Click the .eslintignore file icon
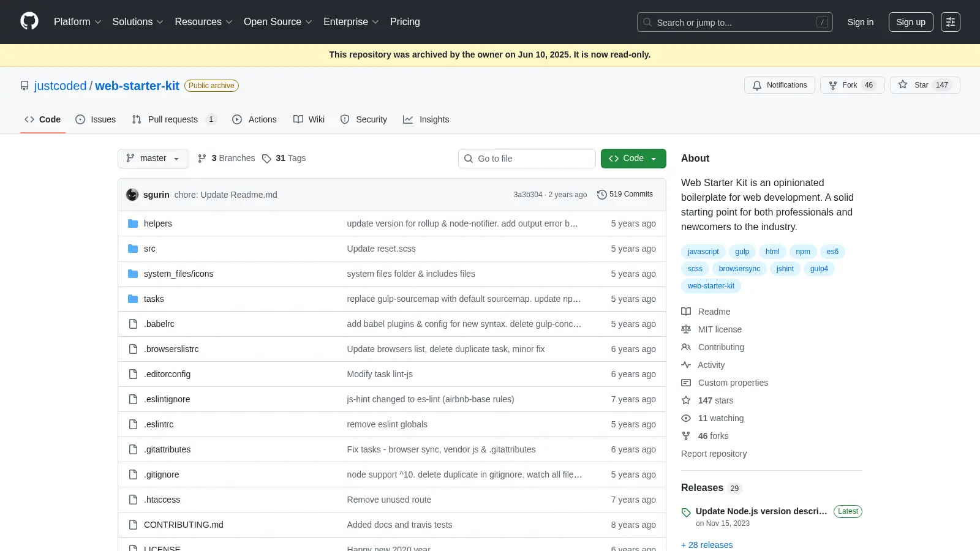The height and width of the screenshot is (551, 980). [x=133, y=399]
